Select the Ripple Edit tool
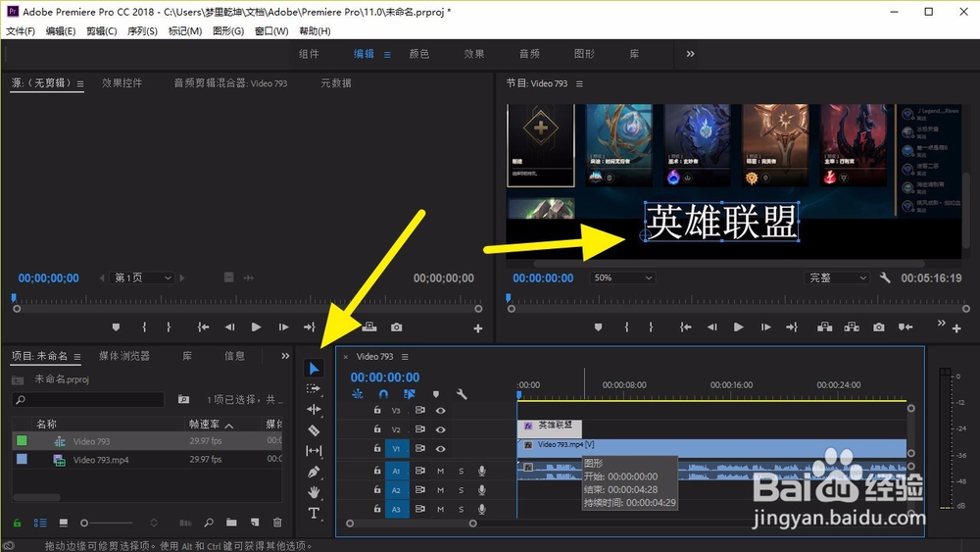980x552 pixels. pos(314,410)
